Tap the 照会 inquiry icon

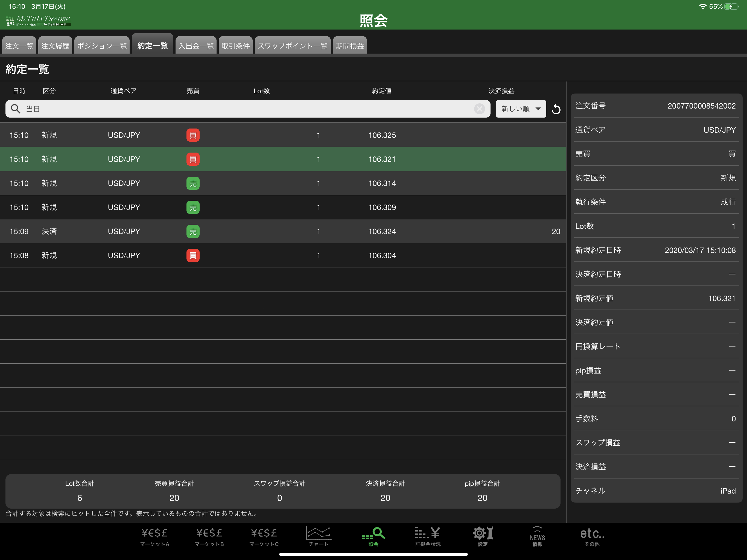(x=373, y=537)
